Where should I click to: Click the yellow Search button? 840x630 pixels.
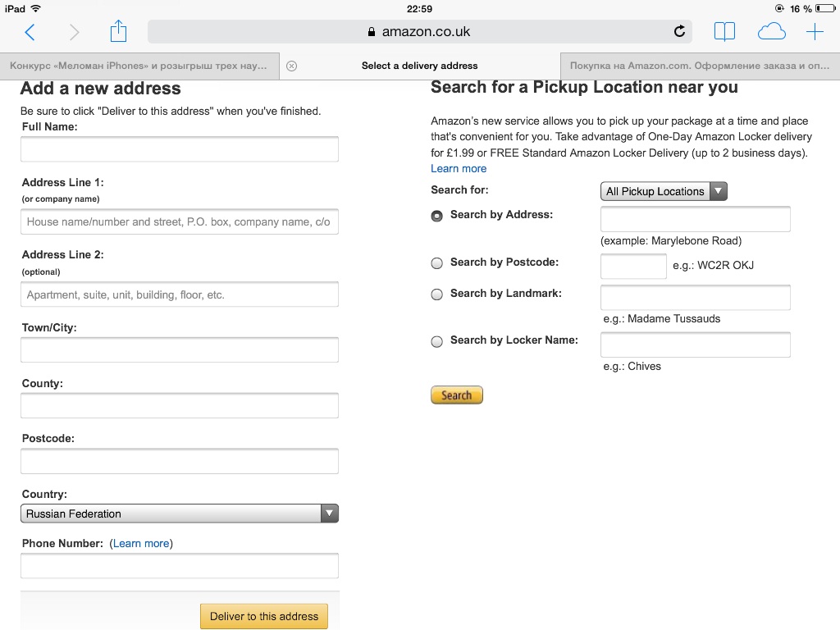(456, 395)
